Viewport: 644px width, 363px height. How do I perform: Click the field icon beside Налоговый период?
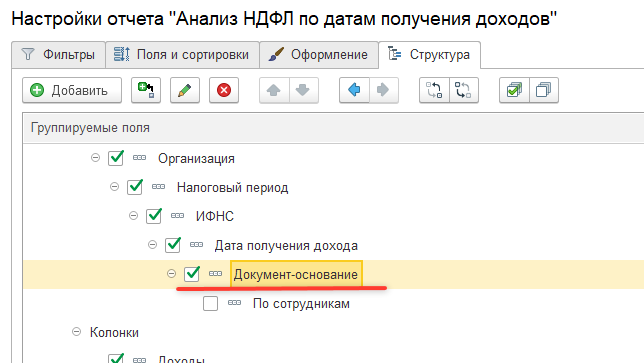(159, 187)
